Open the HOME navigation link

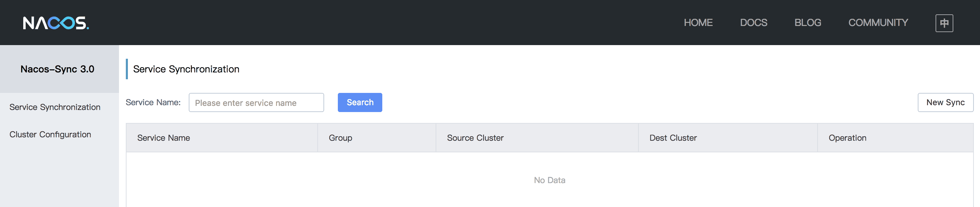click(698, 23)
